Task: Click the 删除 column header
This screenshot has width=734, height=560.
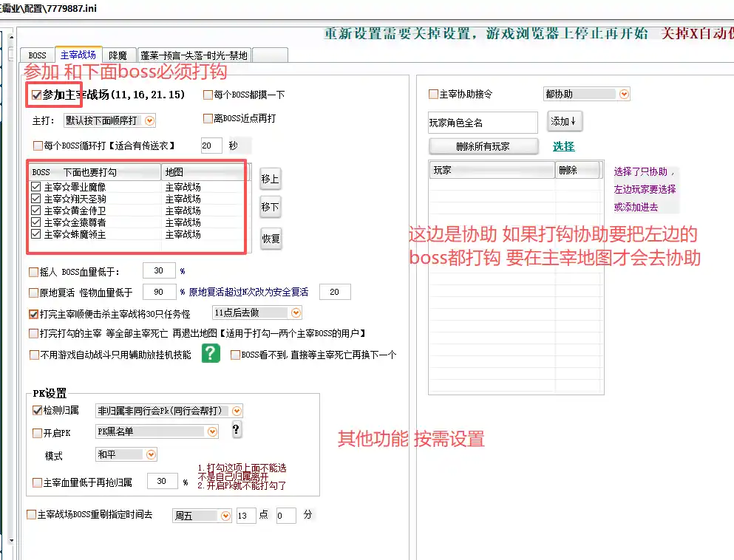Action: 577,170
